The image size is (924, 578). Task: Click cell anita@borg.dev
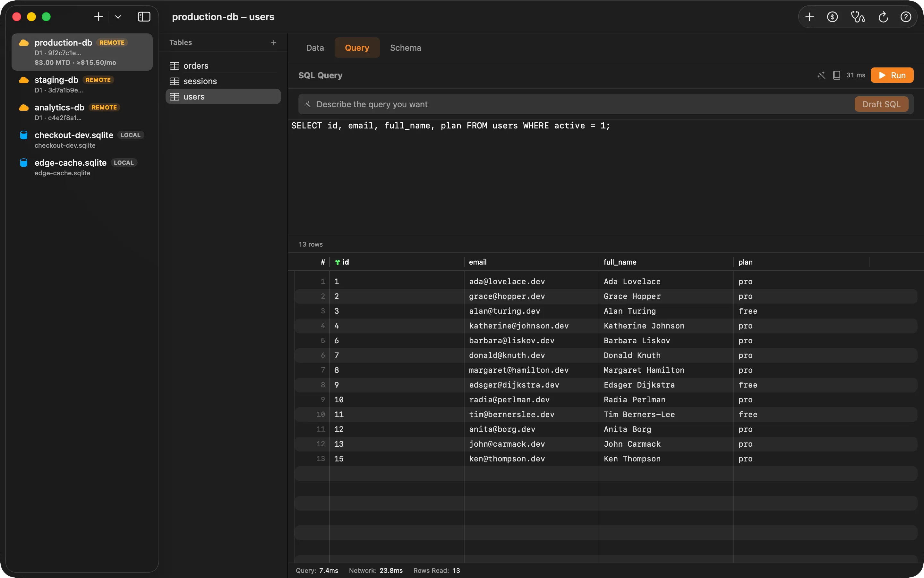tap(502, 429)
